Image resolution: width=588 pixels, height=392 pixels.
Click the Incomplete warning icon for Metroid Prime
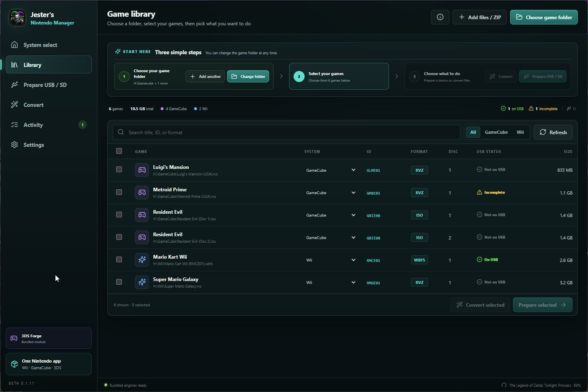click(x=480, y=193)
